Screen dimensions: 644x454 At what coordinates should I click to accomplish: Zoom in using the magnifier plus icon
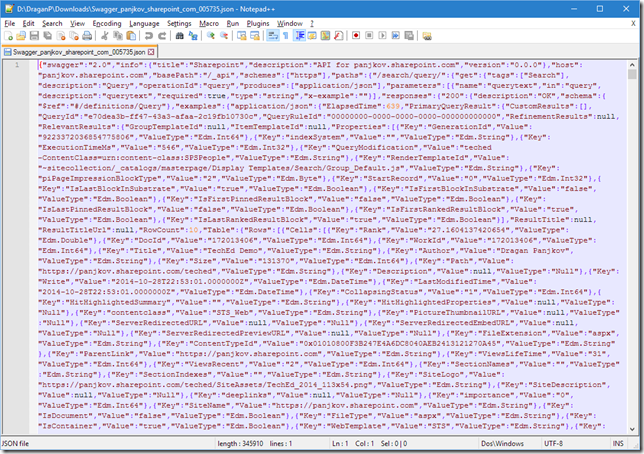[211, 36]
